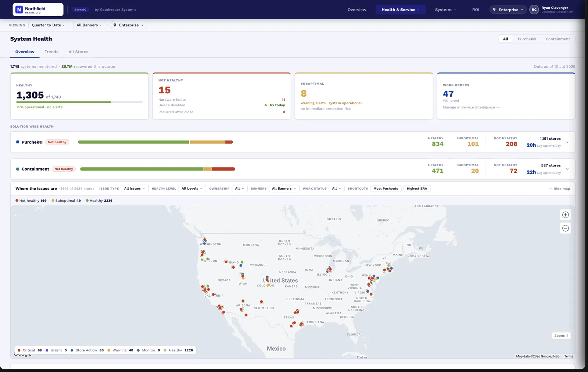
Task: Expand the Purchek® solution row
Action: [567, 142]
